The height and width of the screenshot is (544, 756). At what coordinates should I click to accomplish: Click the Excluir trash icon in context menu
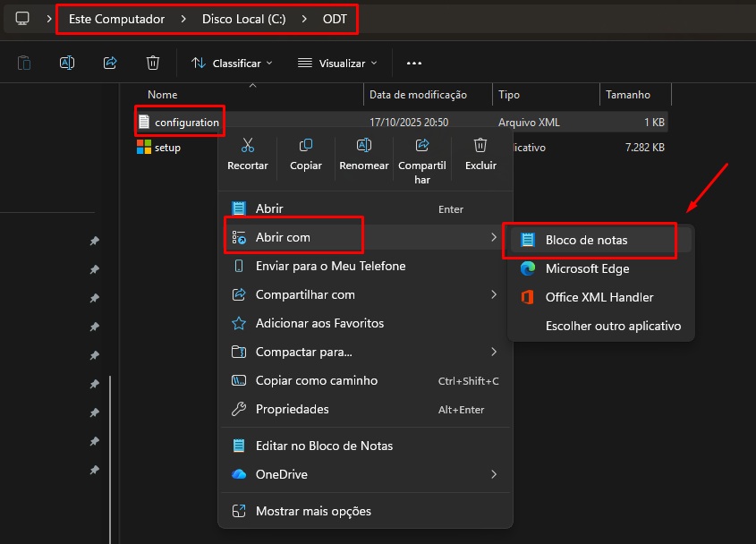pos(480,145)
